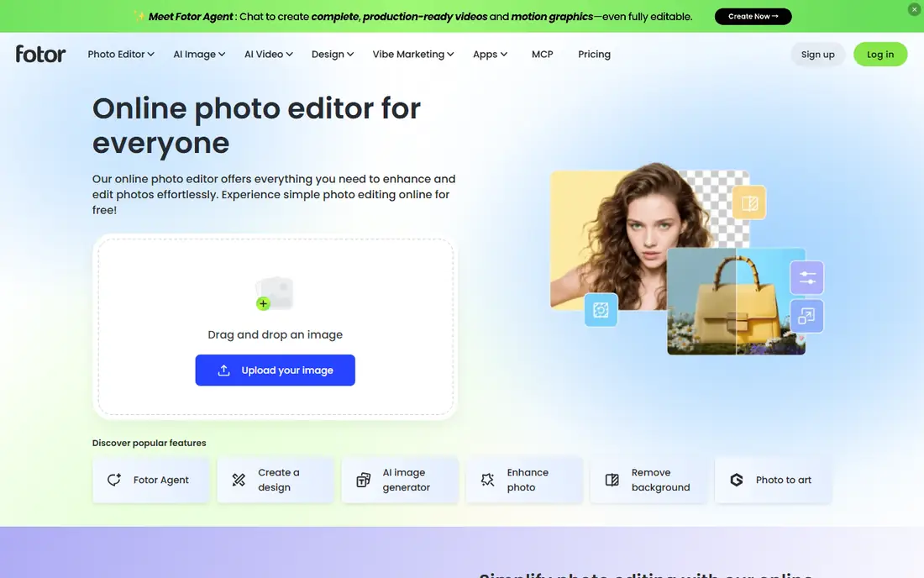Click the Enhance photo icon
The image size is (924, 578).
point(488,481)
